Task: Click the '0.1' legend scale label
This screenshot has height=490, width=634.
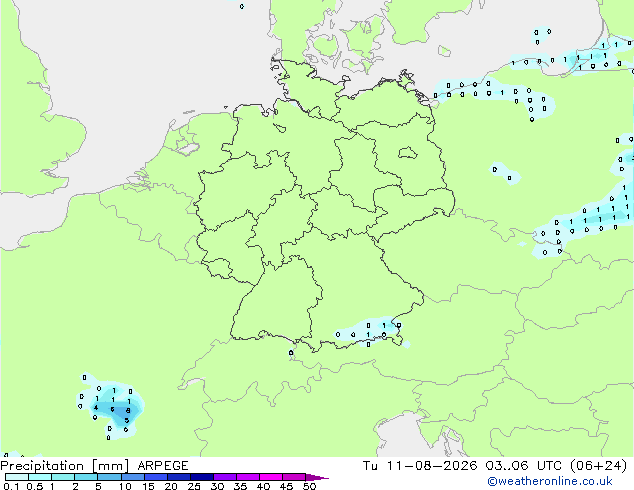Action: pyautogui.click(x=11, y=486)
